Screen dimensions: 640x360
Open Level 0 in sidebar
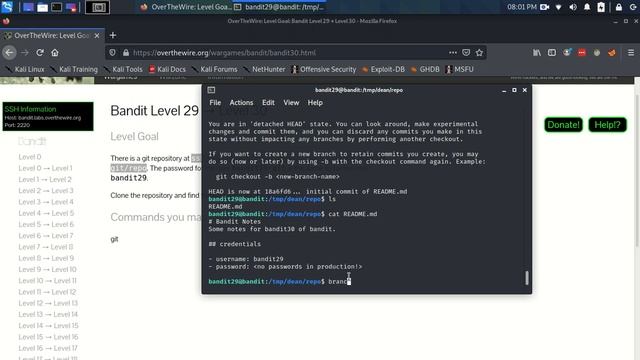pyautogui.click(x=30, y=157)
